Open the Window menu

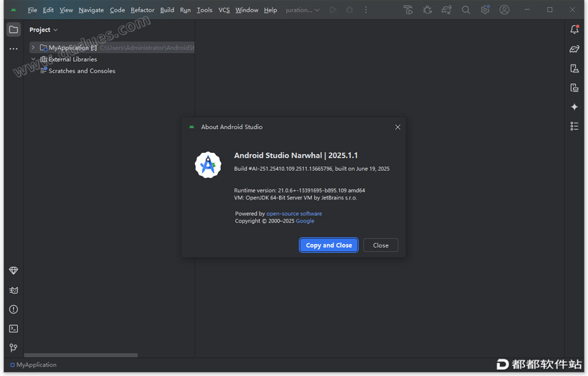tap(247, 10)
